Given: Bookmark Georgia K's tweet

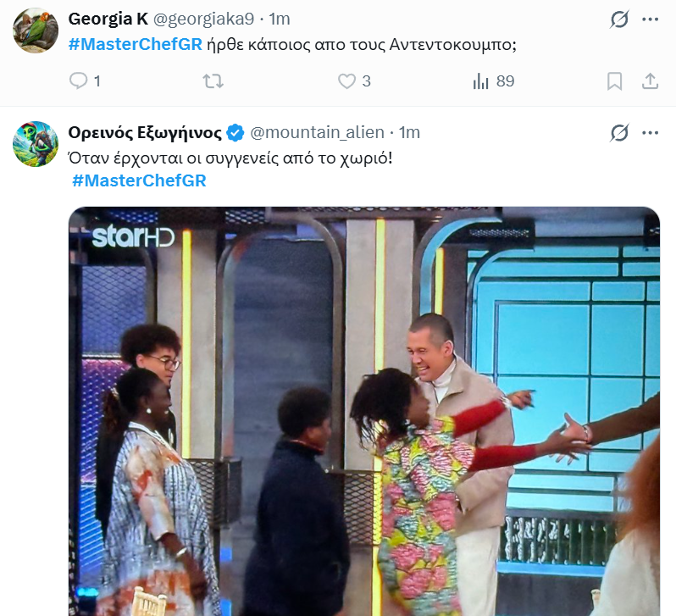Looking at the screenshot, I should click(x=614, y=81).
